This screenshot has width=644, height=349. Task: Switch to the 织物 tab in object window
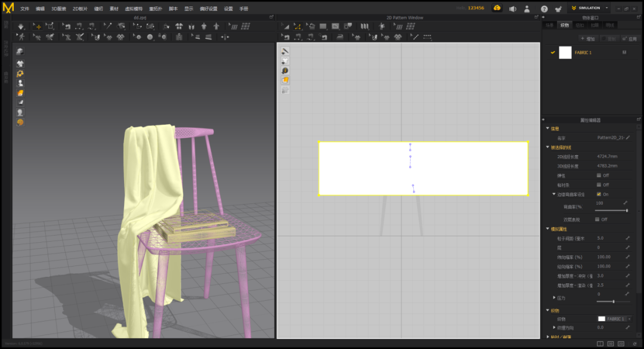tap(564, 25)
